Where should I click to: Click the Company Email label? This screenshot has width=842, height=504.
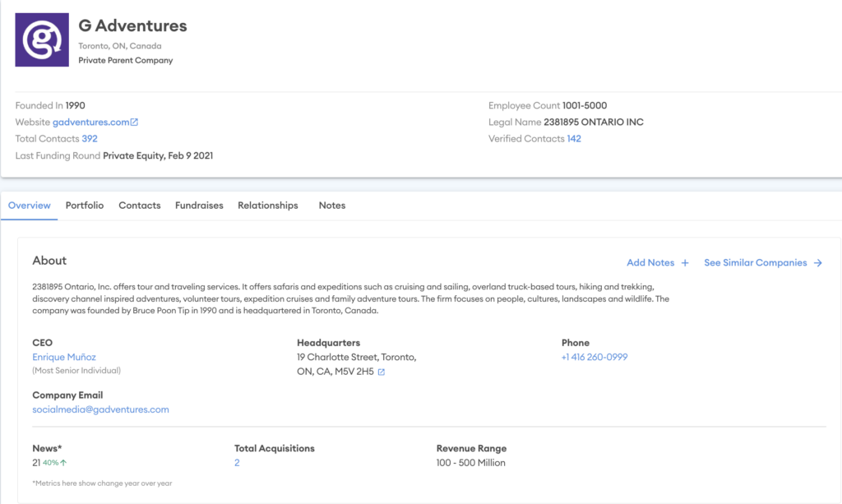67,395
